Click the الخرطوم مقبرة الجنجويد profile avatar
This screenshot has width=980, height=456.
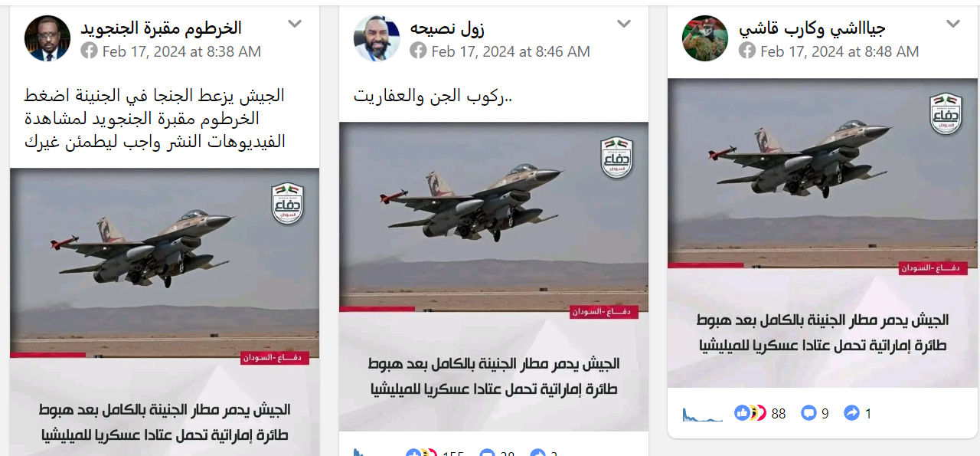click(x=47, y=38)
